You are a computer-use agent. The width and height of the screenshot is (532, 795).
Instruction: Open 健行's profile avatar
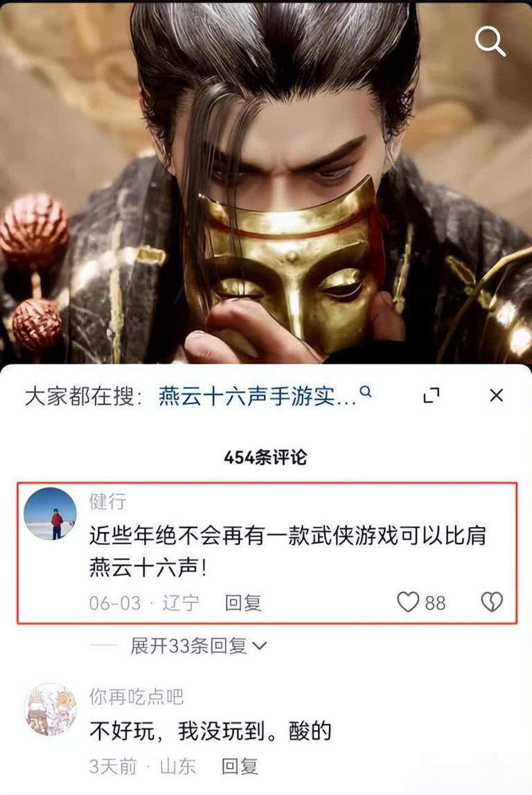pos(50,514)
